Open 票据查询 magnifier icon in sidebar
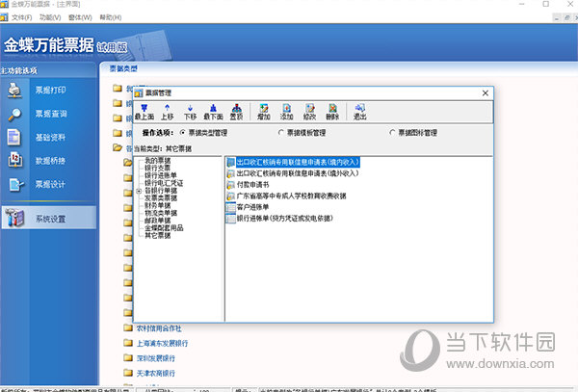Viewport: 578px width, 392px height. 14,114
